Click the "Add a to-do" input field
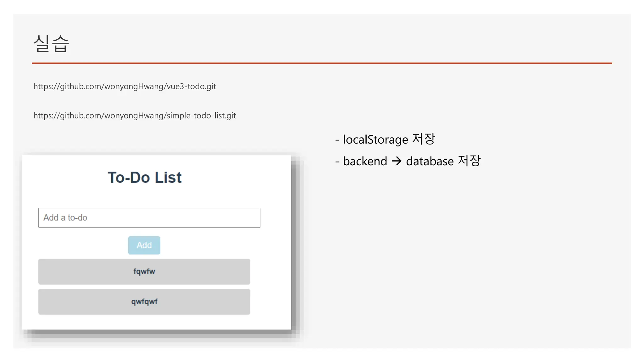The image size is (644, 362). [149, 218]
